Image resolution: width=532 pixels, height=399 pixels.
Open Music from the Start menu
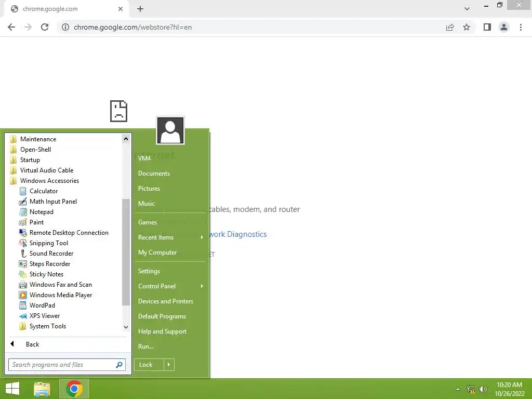[146, 204]
